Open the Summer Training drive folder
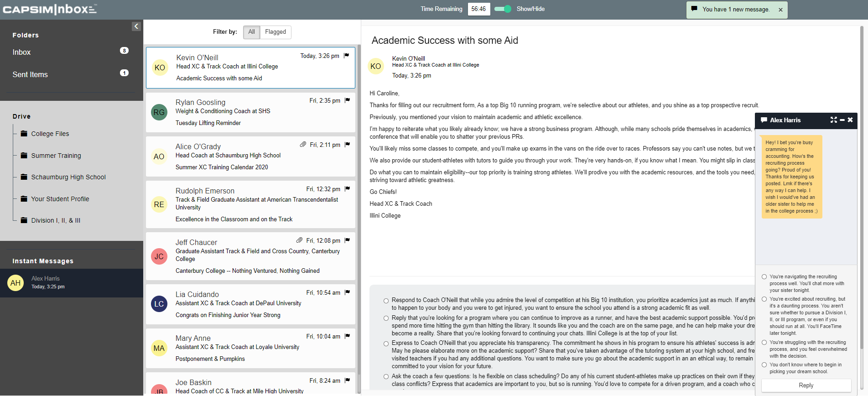The width and height of the screenshot is (868, 396). pos(56,156)
